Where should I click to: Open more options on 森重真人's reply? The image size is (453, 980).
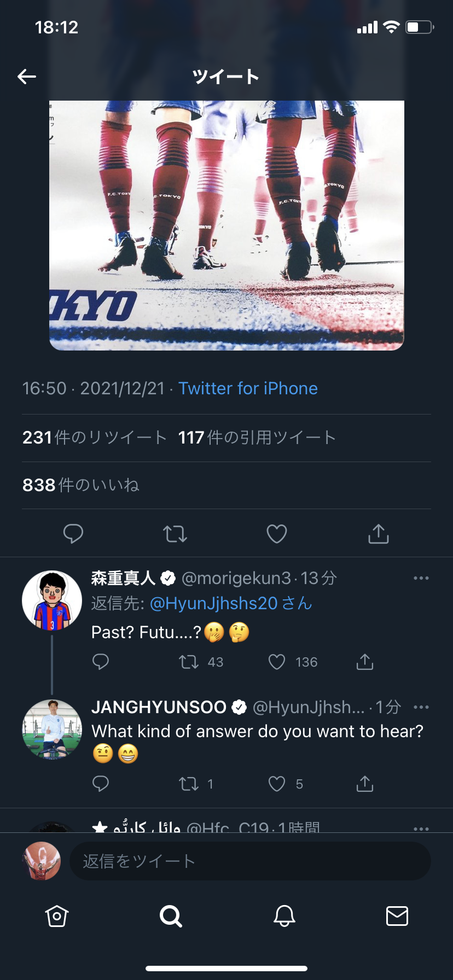point(421,578)
